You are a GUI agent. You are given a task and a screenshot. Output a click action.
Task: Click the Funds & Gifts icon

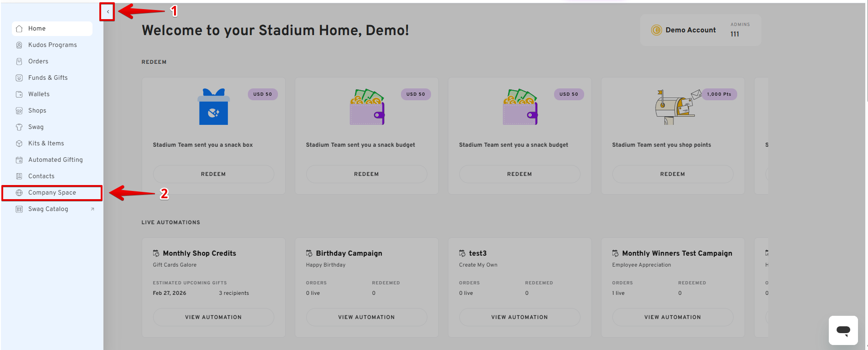point(19,78)
